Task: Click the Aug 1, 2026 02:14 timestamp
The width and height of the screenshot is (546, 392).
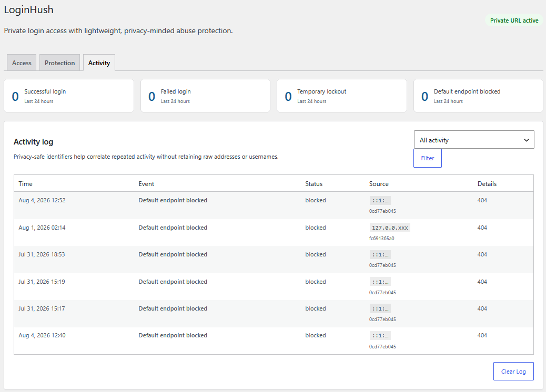Action: [42, 228]
